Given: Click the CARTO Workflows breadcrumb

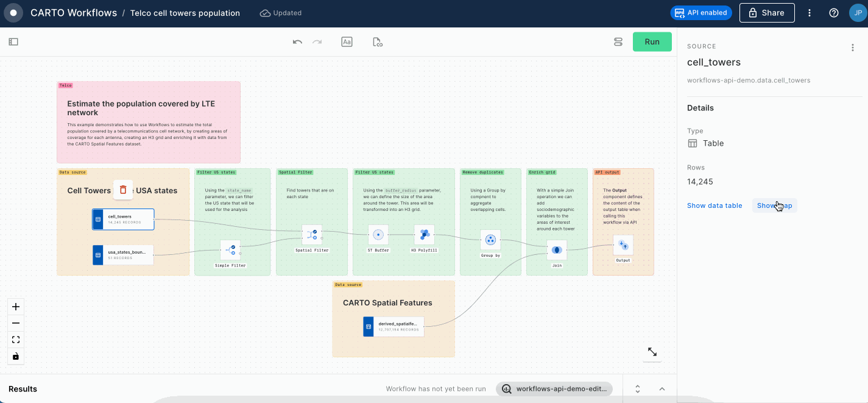Looking at the screenshot, I should click(74, 13).
